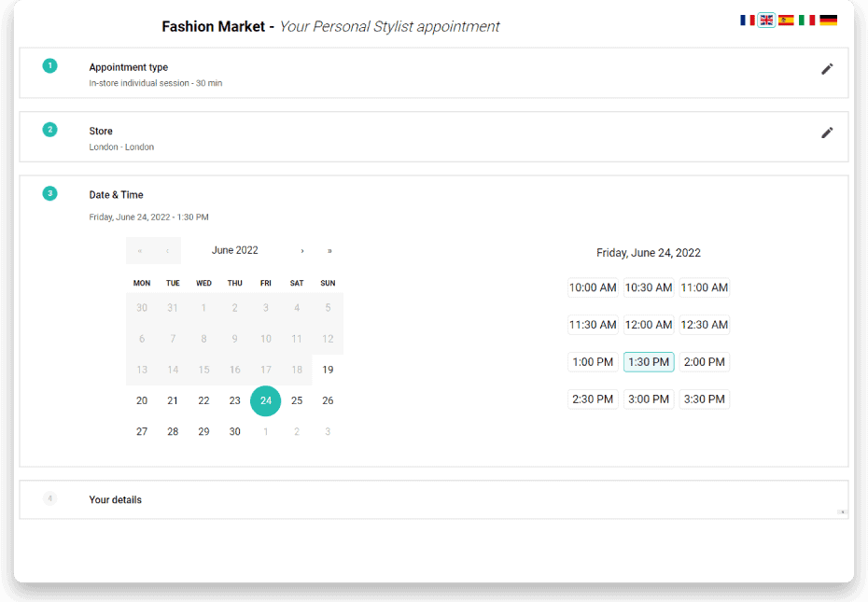The width and height of the screenshot is (868, 602).
Task: Book the 3:30 PM time slot
Action: click(x=705, y=399)
